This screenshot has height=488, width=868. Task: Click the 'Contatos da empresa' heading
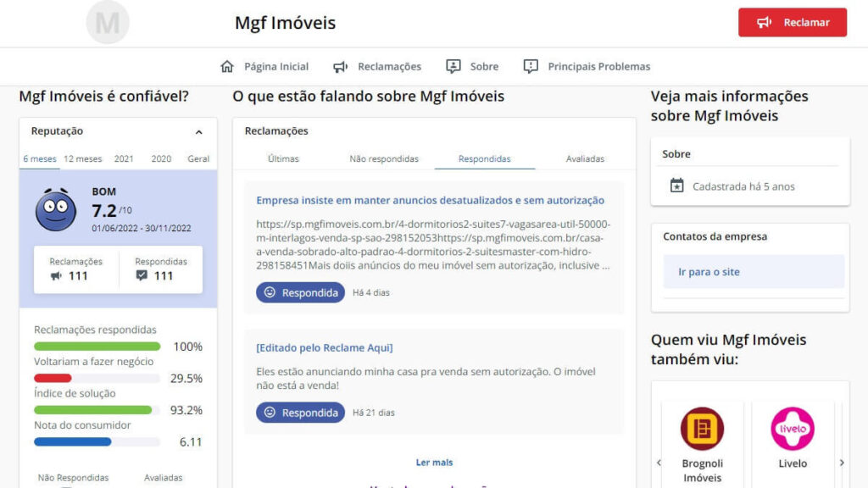click(x=715, y=236)
